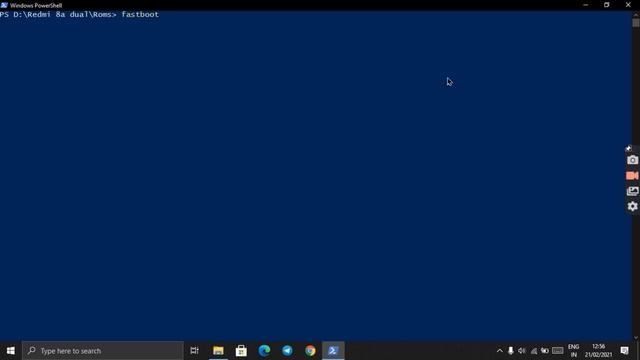The height and width of the screenshot is (360, 640).
Task: Click the microphone tray icon
Action: tap(511, 351)
